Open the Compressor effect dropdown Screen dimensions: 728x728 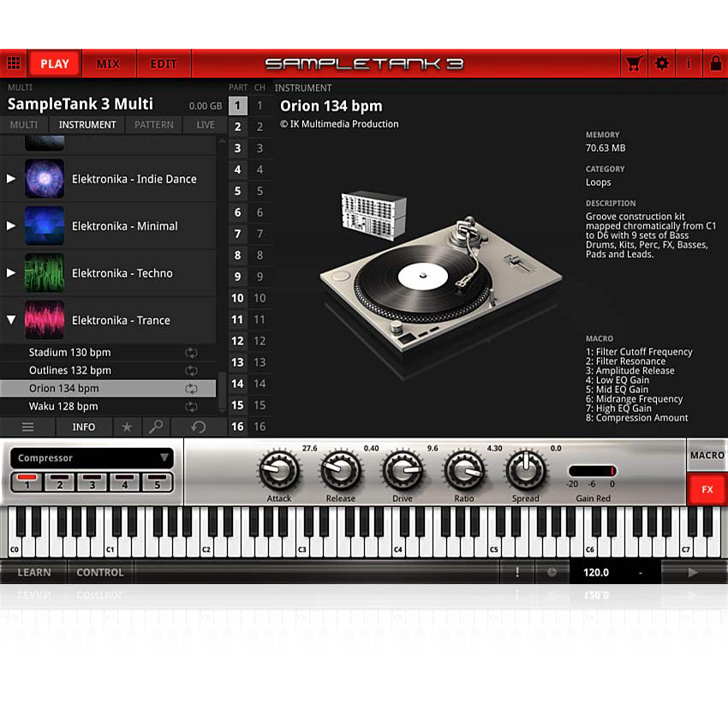[x=92, y=457]
